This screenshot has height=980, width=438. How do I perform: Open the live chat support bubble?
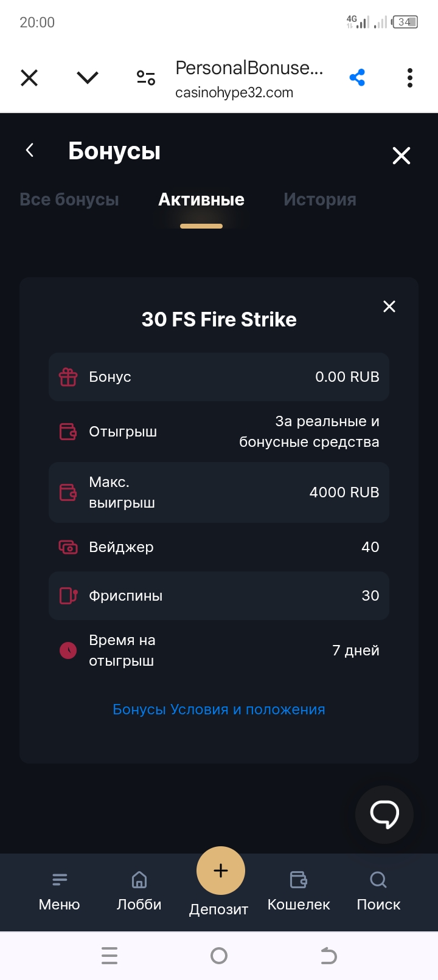(384, 814)
